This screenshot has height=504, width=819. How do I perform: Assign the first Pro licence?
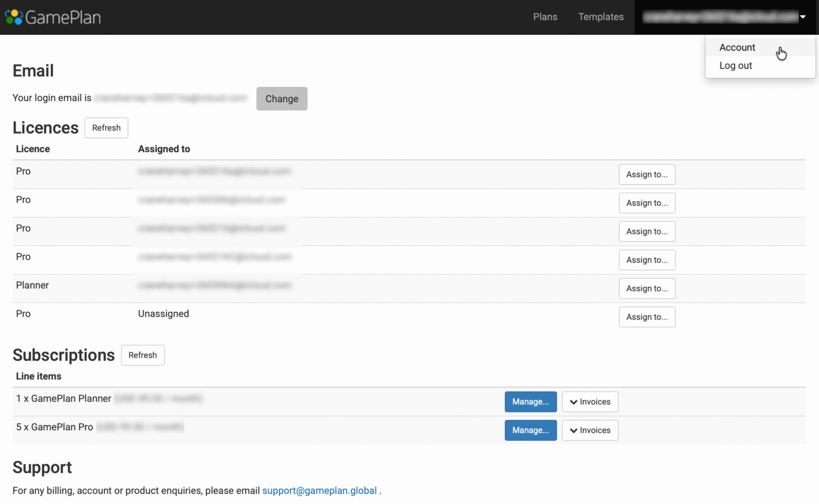click(x=647, y=175)
